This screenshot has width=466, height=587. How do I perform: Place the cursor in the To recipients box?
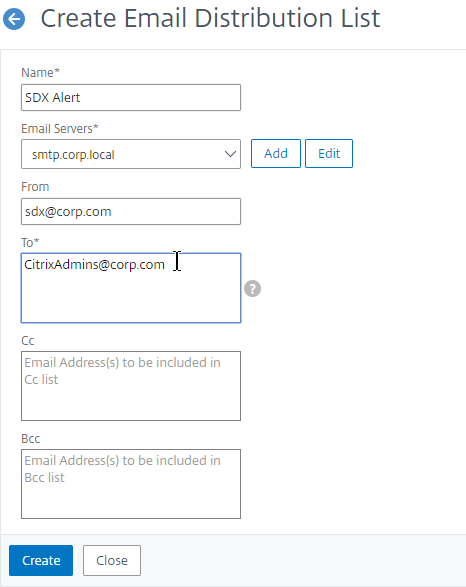click(x=131, y=288)
